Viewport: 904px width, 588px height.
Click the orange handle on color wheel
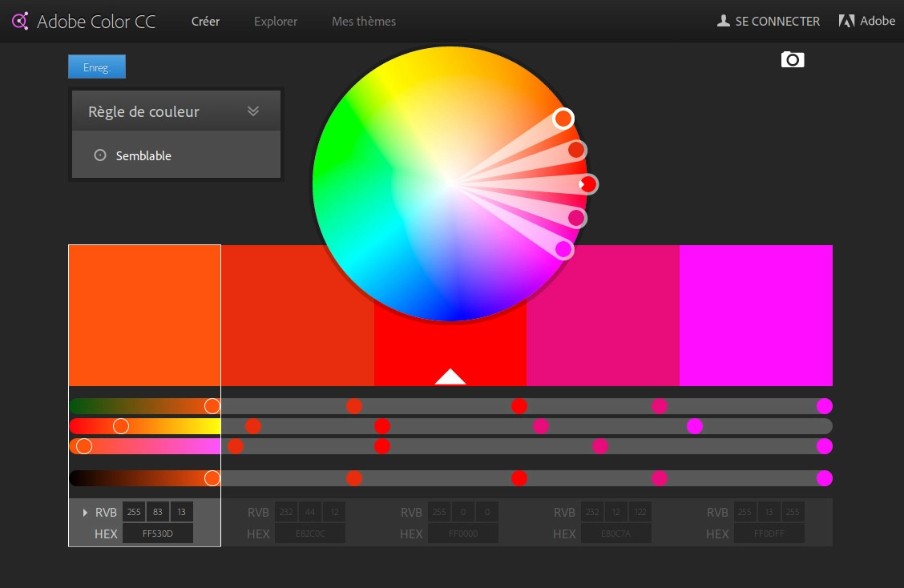[563, 119]
